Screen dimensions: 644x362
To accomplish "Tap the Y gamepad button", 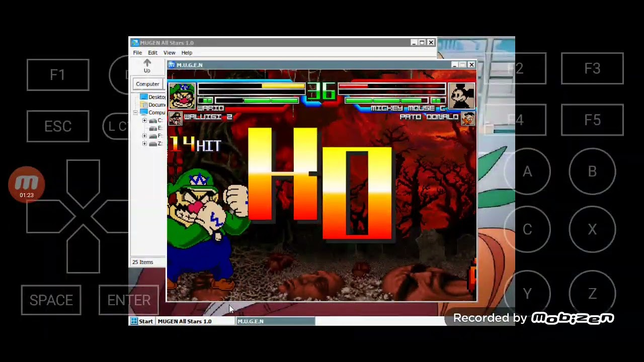I will click(x=527, y=294).
